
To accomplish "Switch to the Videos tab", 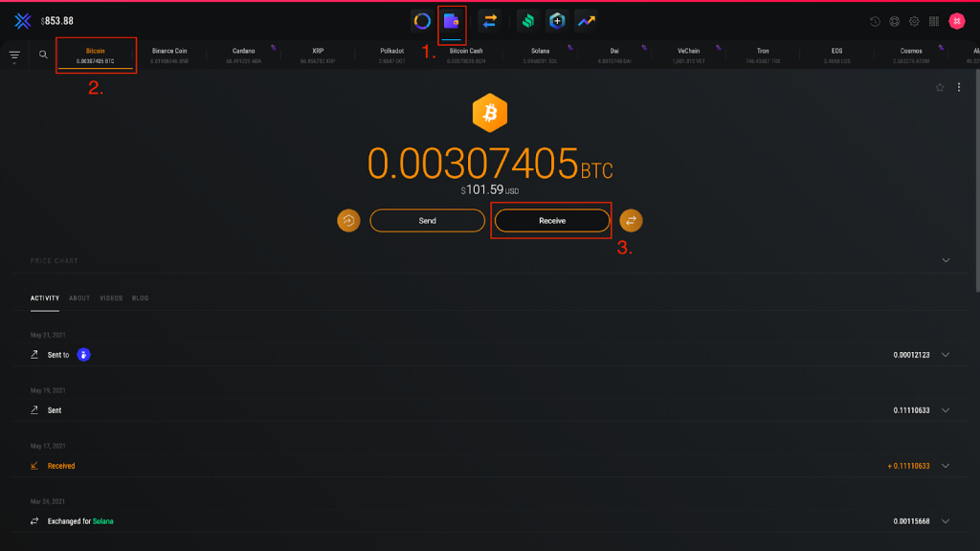I will click(111, 298).
